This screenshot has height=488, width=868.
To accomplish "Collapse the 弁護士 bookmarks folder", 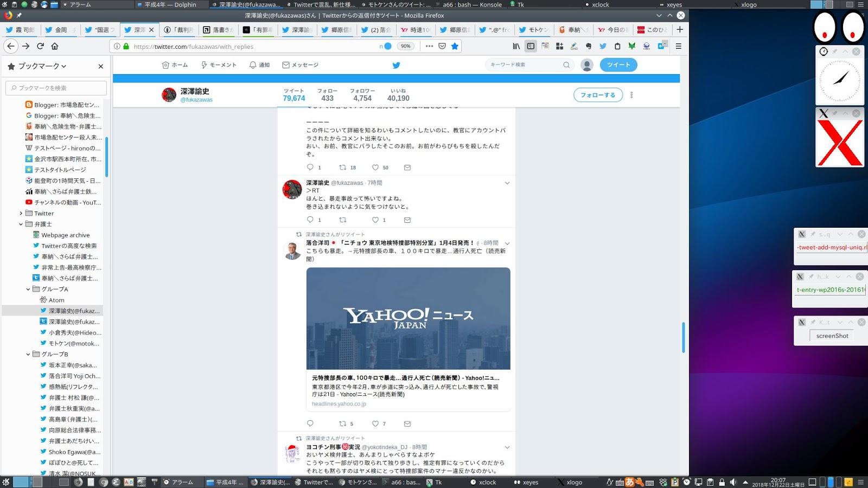I will point(21,224).
